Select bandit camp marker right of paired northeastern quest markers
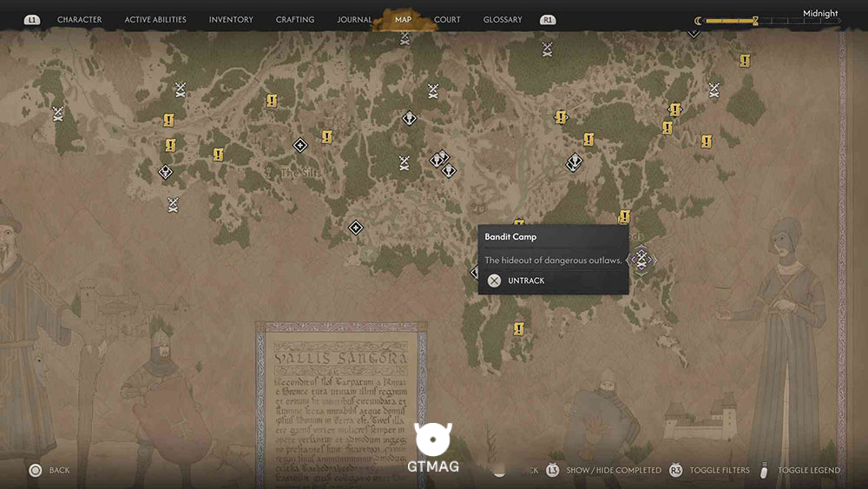The height and width of the screenshot is (489, 868). click(714, 89)
